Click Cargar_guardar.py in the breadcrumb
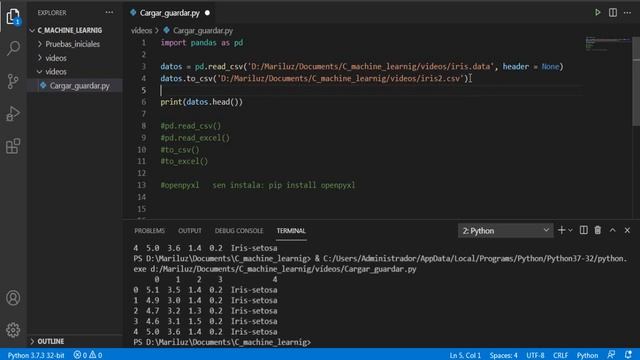This screenshot has height=360, width=640. (x=203, y=31)
